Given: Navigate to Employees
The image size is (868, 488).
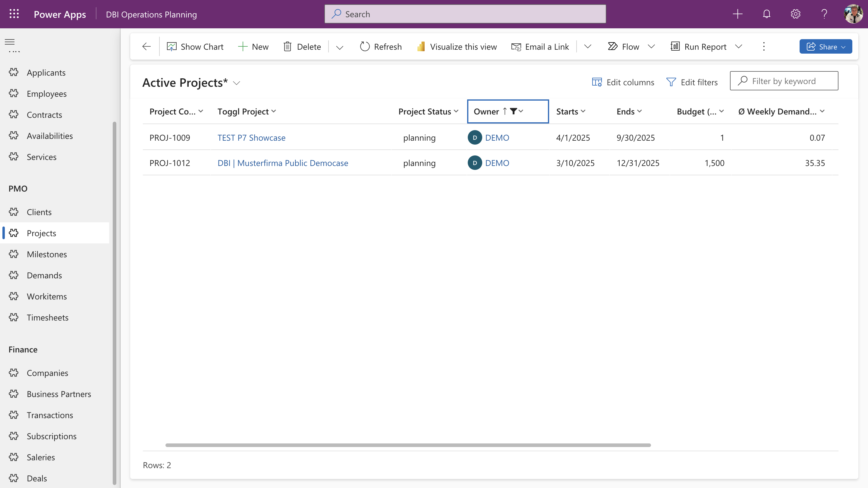Looking at the screenshot, I should 55,94.
